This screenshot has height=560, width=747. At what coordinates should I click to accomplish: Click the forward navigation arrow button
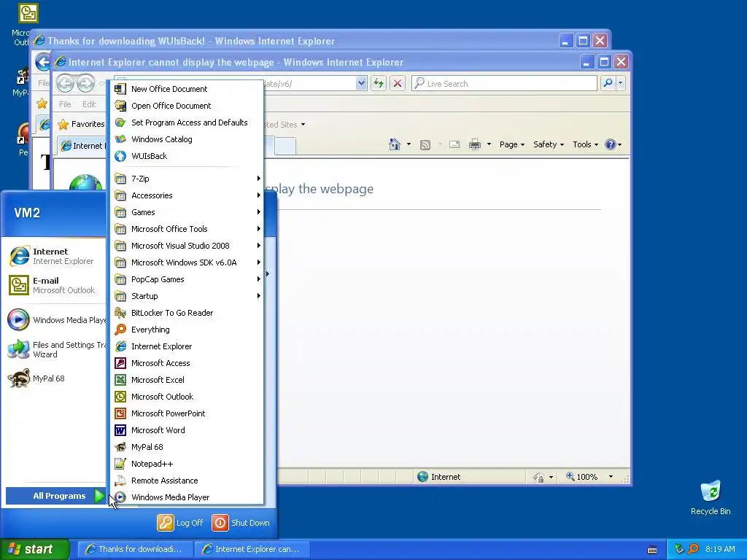point(86,83)
